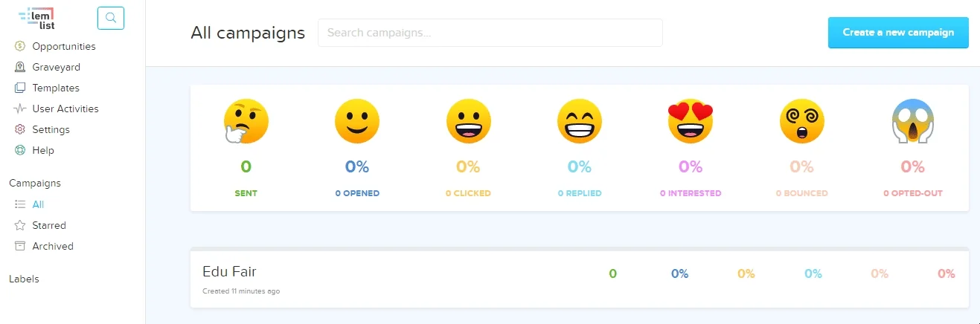
Task: Click the screaming emoji above Opted-out
Action: click(x=913, y=121)
